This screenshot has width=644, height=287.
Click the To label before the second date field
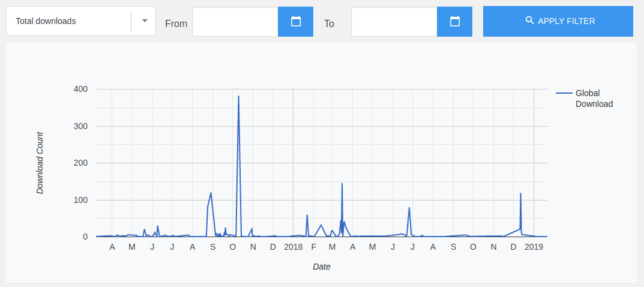(329, 24)
